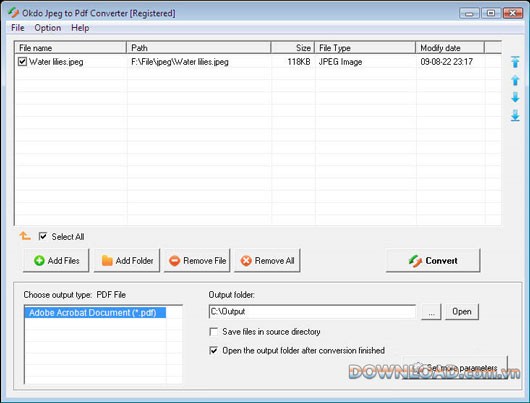Select the F:\File\jpeg\Water lilies.jpeg path cell
The image size is (530, 403).
pyautogui.click(x=180, y=62)
